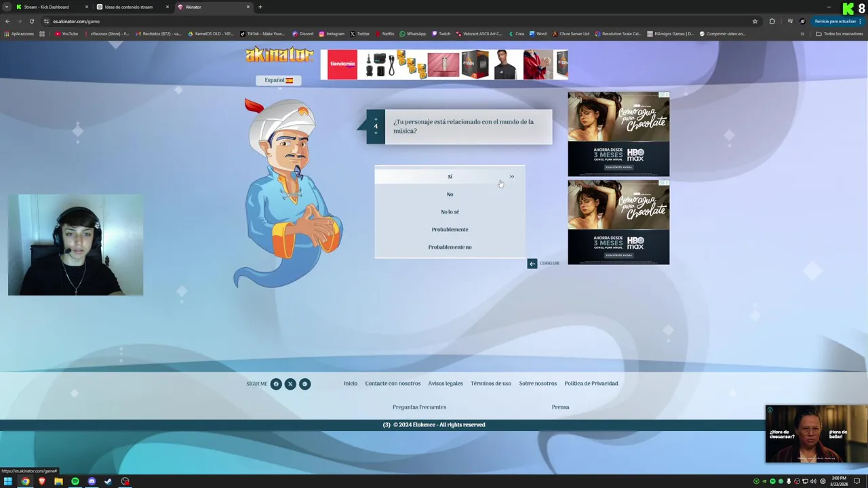The width and height of the screenshot is (868, 488).
Task: Open the Netflix bookmark
Action: [x=384, y=34]
